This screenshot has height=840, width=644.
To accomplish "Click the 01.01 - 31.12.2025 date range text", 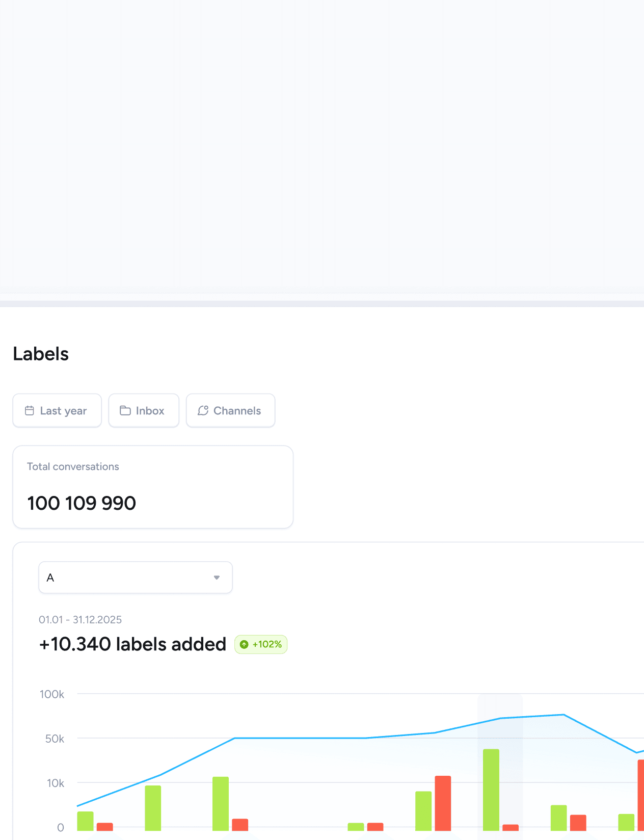I will [x=81, y=620].
